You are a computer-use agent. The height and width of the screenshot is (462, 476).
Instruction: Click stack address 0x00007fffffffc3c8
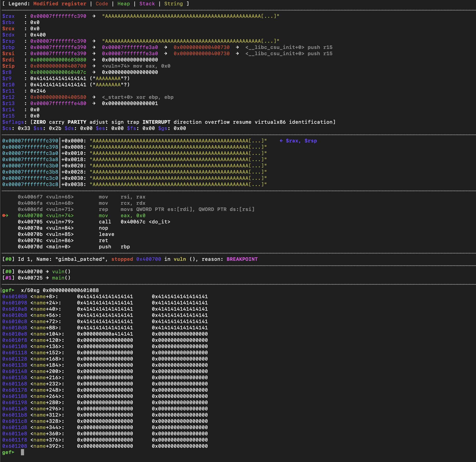30,184
